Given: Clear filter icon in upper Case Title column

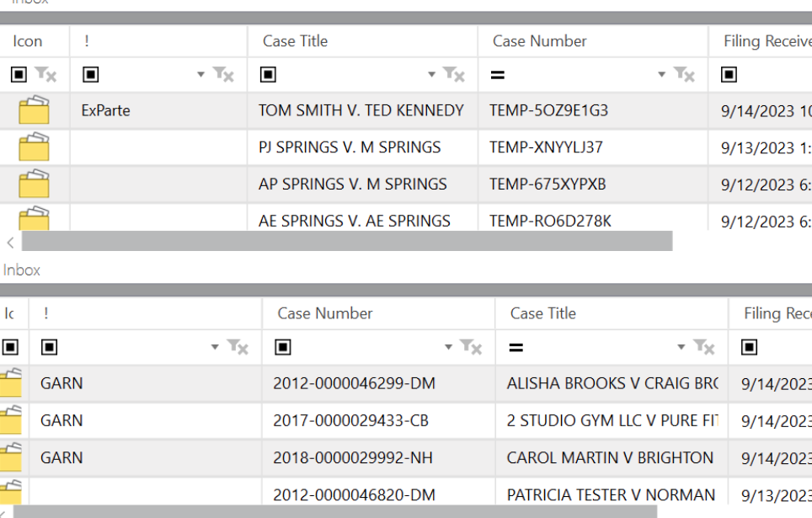Looking at the screenshot, I should click(x=454, y=75).
